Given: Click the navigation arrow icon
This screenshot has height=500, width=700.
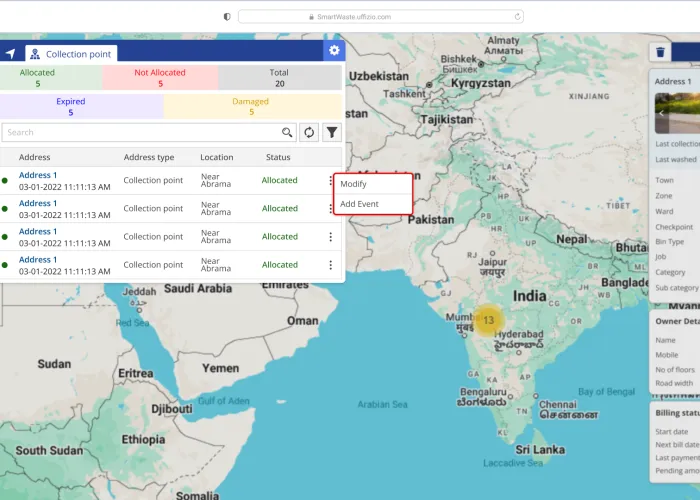Looking at the screenshot, I should 11,54.
